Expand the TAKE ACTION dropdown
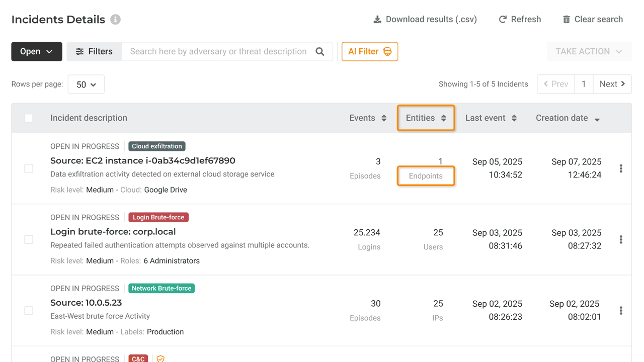The width and height of the screenshot is (644, 362). [x=589, y=51]
